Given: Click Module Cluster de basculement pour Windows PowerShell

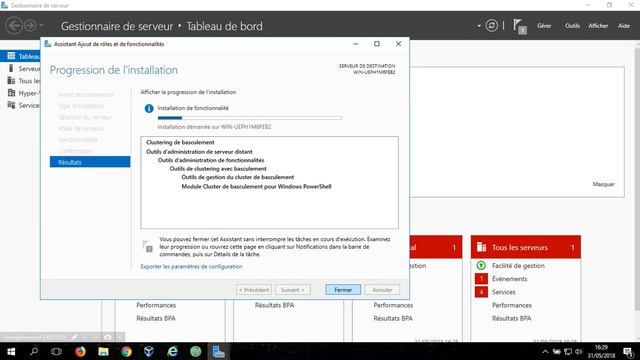Looking at the screenshot, I should click(x=256, y=187).
